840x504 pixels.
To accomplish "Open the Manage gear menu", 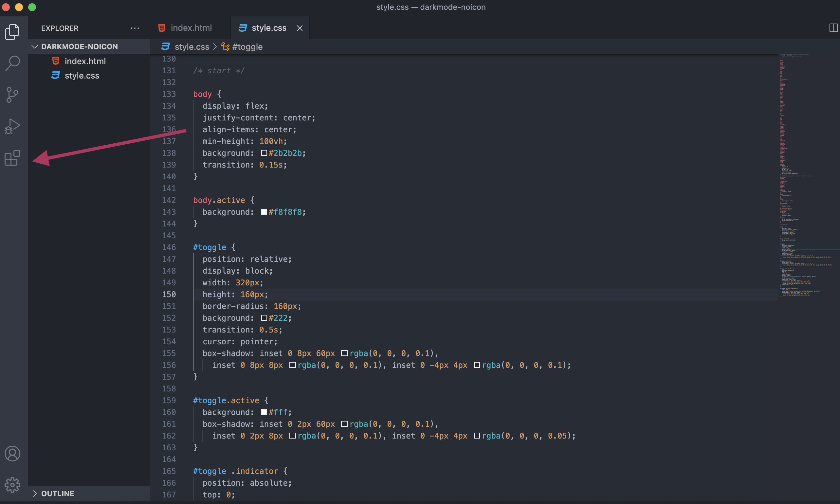I will coord(12,485).
